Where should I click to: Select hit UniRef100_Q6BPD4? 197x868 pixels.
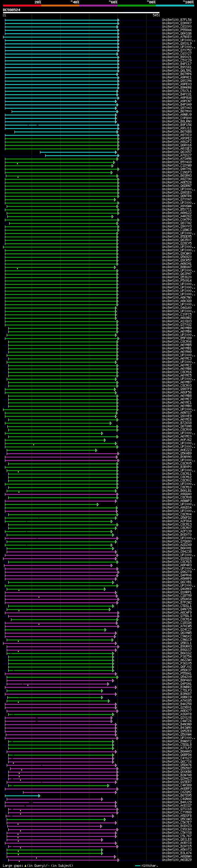point(177,755)
